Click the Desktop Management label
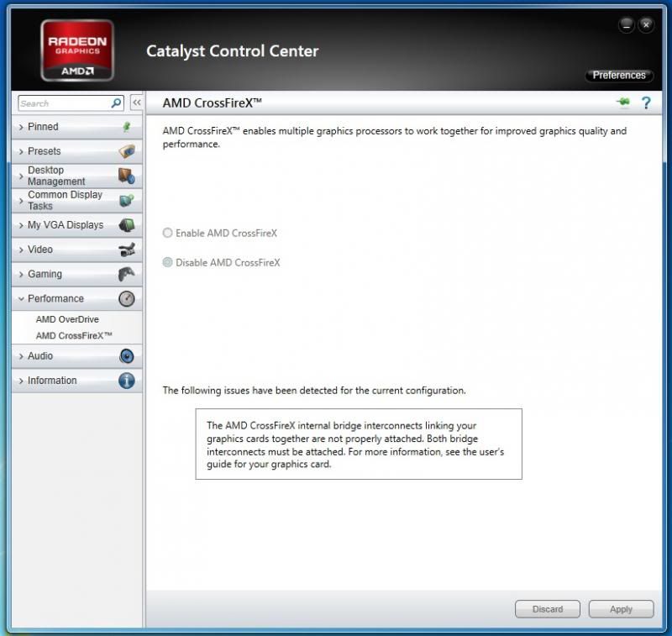Screen dimensions: 672x636 pos(56,176)
